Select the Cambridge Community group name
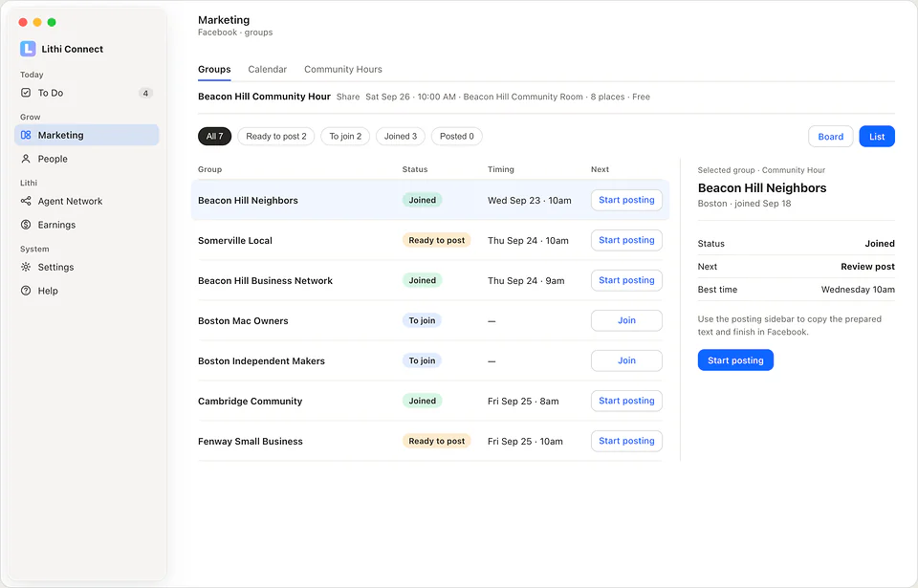Image resolution: width=918 pixels, height=588 pixels. coord(250,402)
